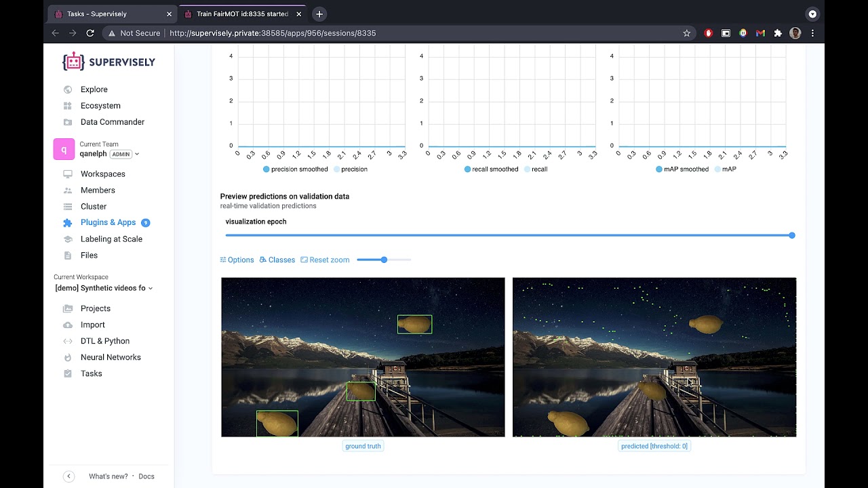The width and height of the screenshot is (868, 488).
Task: Toggle precision legend series
Action: 350,169
